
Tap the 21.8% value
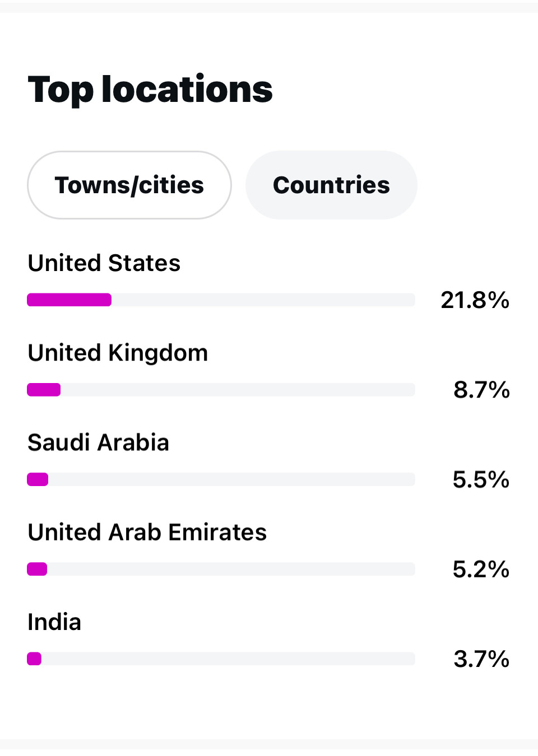475,300
